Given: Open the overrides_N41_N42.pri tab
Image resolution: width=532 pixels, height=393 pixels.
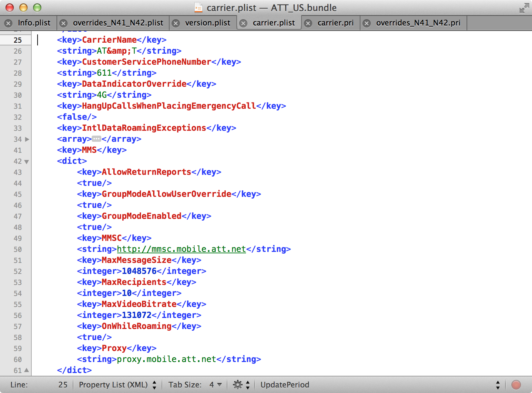Looking at the screenshot, I should pos(418,23).
